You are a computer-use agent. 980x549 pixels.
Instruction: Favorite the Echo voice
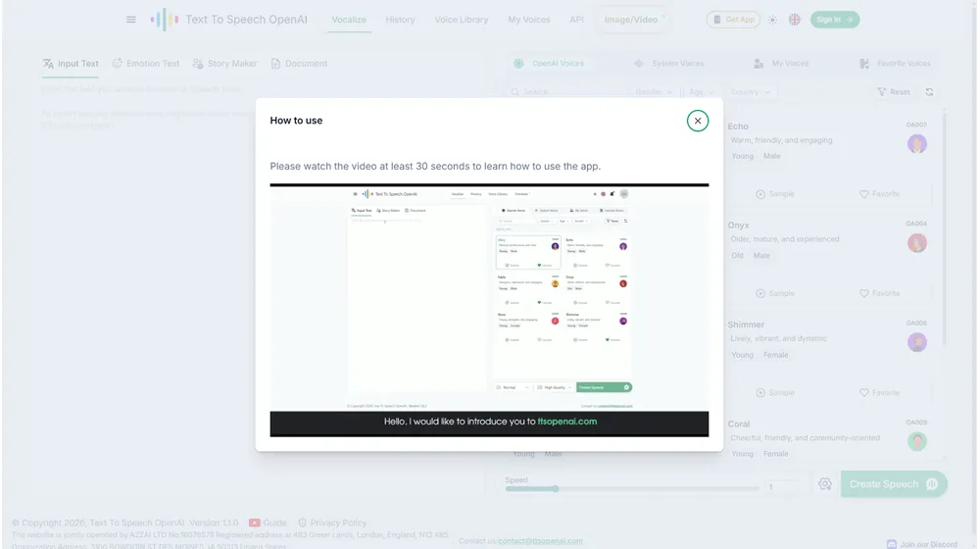click(879, 194)
